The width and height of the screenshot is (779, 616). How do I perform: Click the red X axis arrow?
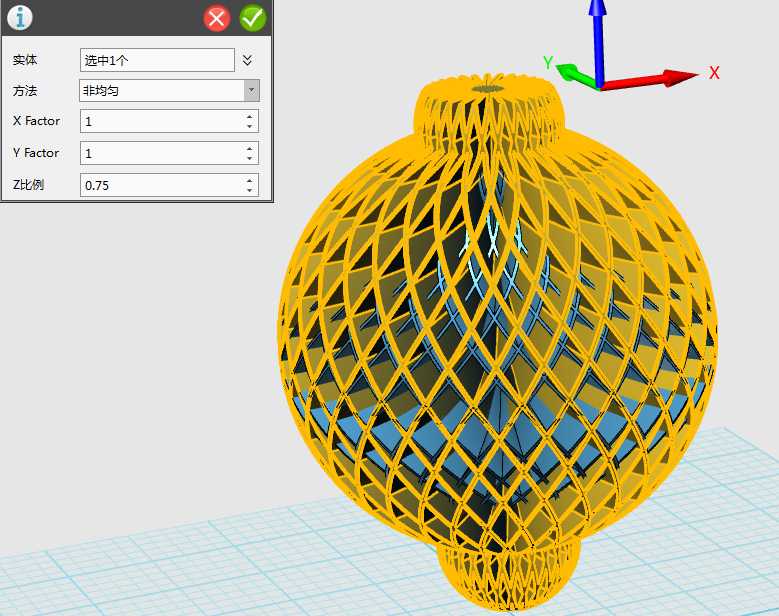[x=651, y=79]
